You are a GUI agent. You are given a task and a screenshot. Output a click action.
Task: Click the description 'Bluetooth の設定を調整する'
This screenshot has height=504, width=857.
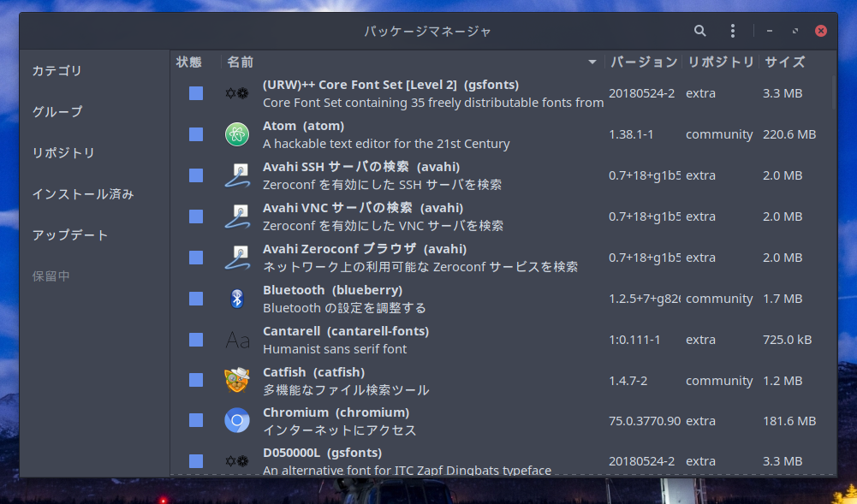coord(344,308)
